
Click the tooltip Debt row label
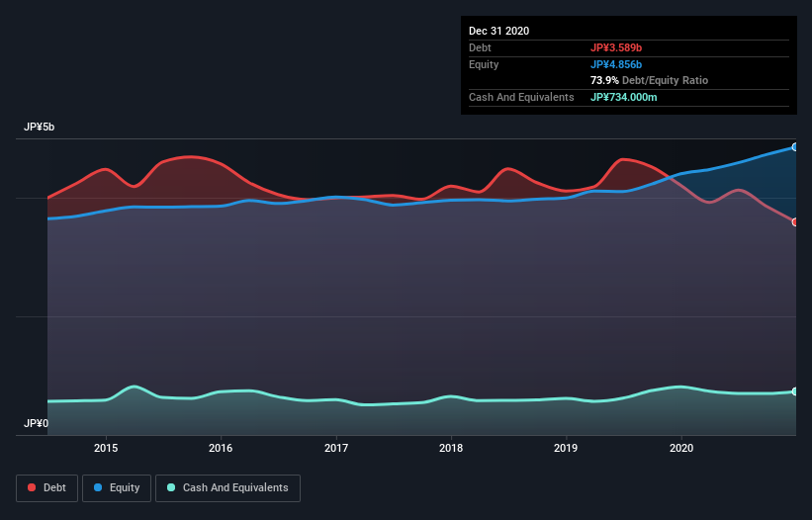(x=480, y=48)
